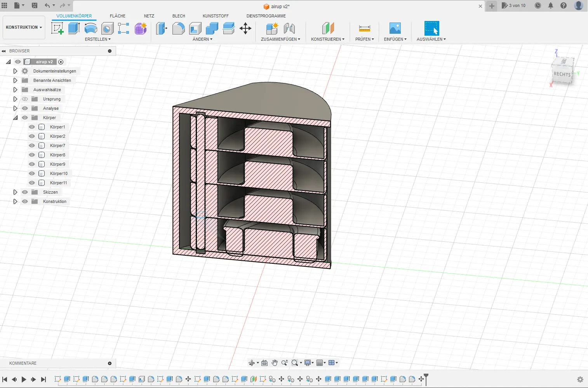Open the Blech tab

tap(179, 16)
